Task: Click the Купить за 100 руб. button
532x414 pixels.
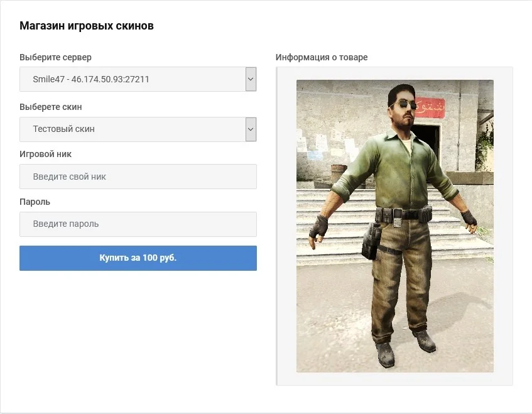Action: pos(138,258)
